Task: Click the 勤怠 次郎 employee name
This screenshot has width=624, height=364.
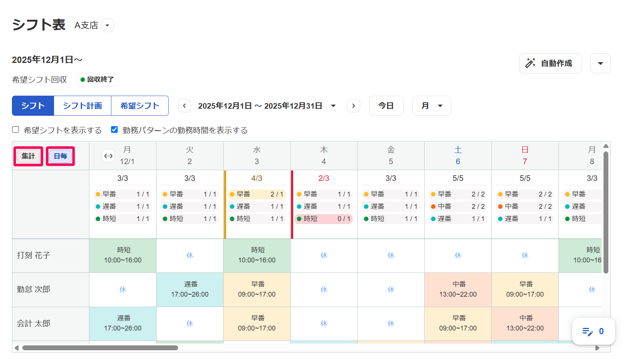Action: [x=34, y=289]
